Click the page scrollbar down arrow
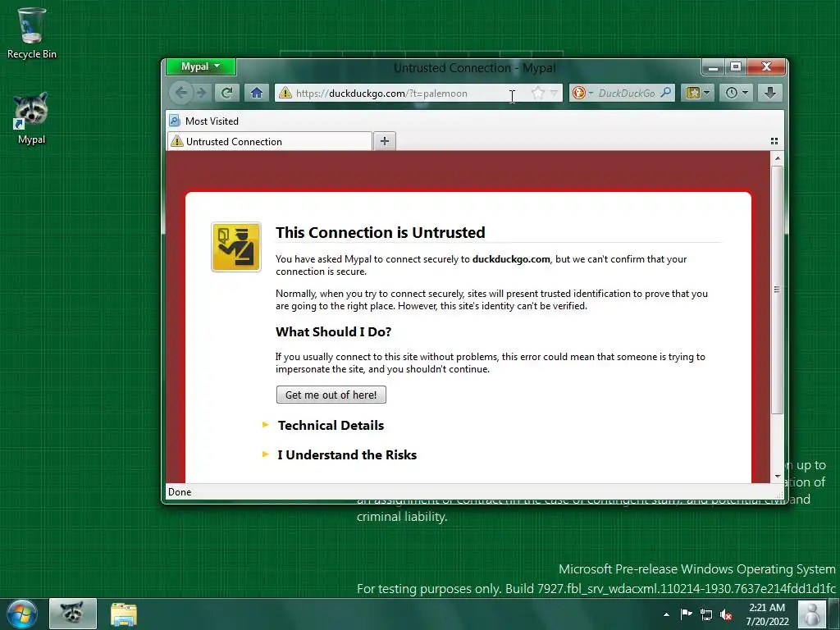Image resolution: width=840 pixels, height=630 pixels. click(778, 477)
